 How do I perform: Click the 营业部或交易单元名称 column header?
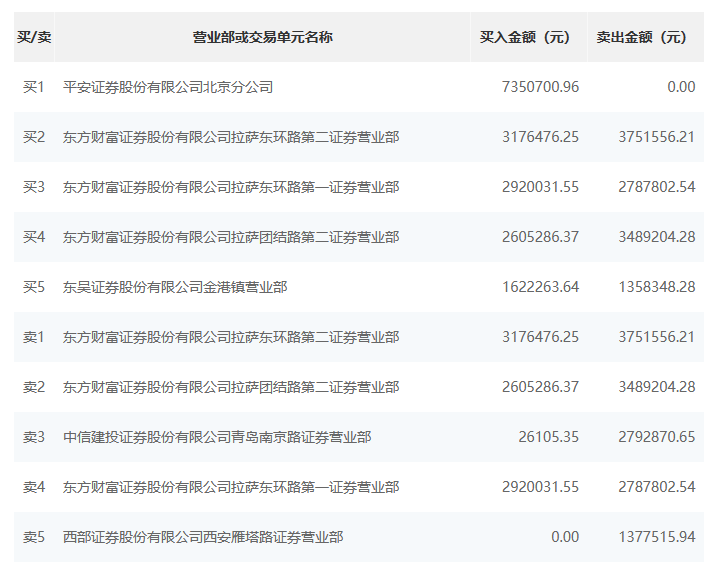262,37
